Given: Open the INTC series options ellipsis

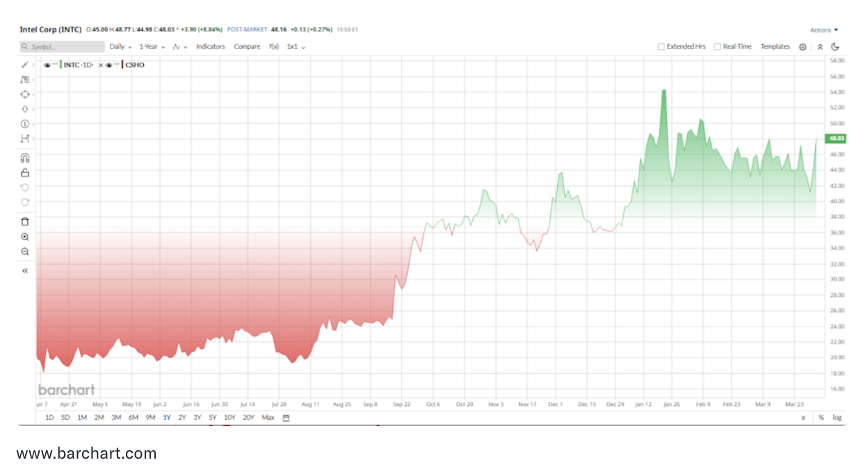Looking at the screenshot, I should (55, 65).
